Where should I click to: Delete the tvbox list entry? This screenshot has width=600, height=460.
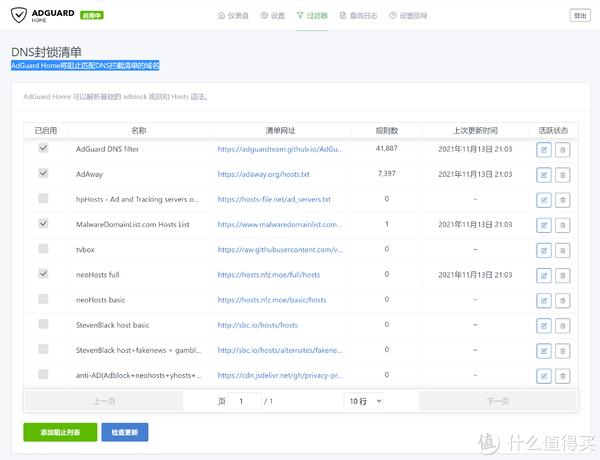click(x=562, y=250)
